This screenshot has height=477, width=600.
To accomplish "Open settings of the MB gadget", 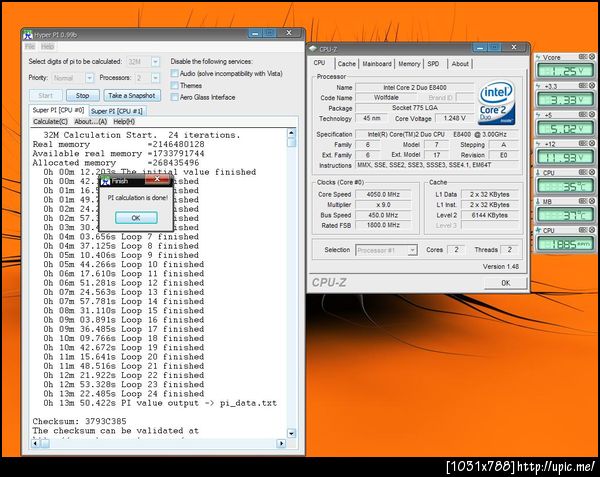I will (x=583, y=201).
